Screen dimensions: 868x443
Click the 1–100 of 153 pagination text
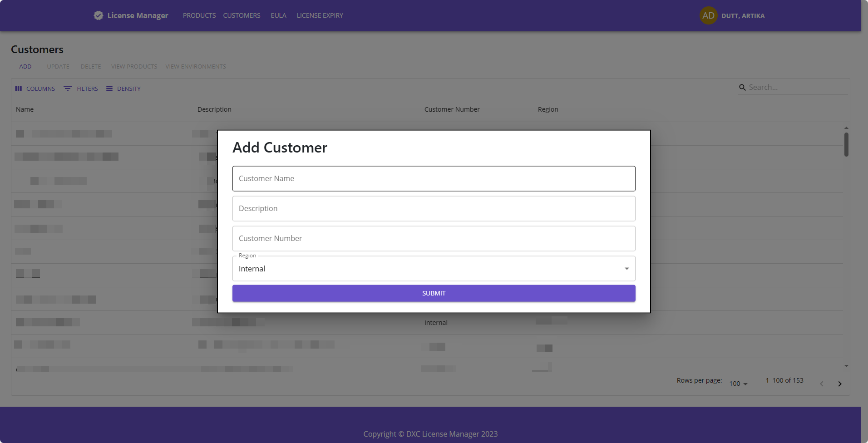(784, 380)
